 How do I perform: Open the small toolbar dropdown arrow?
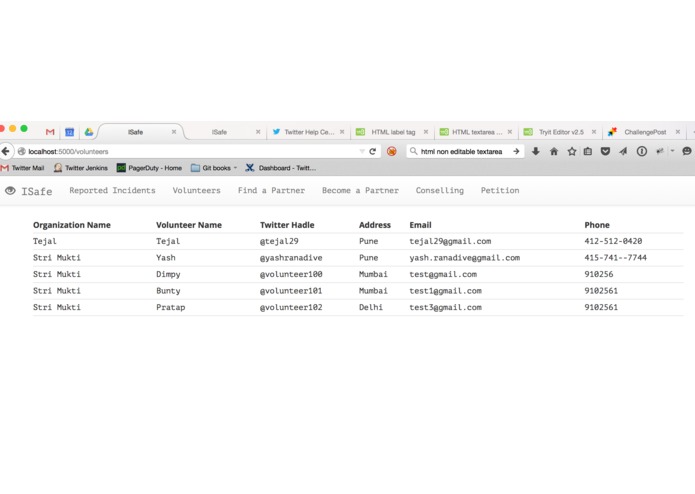pyautogui.click(x=672, y=151)
